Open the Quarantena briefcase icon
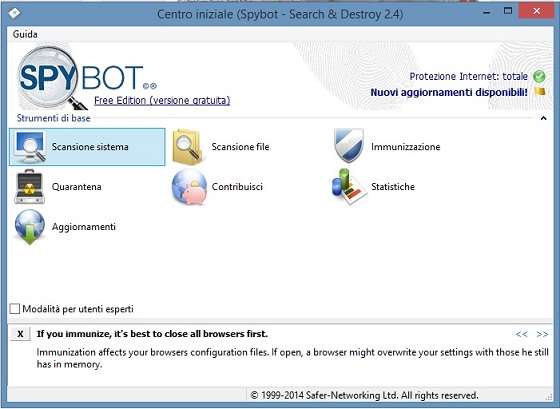 30,186
